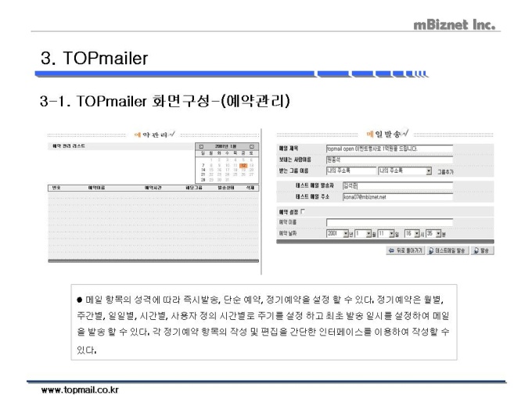
Task: Go to previous month in calendar
Action: 201,146
